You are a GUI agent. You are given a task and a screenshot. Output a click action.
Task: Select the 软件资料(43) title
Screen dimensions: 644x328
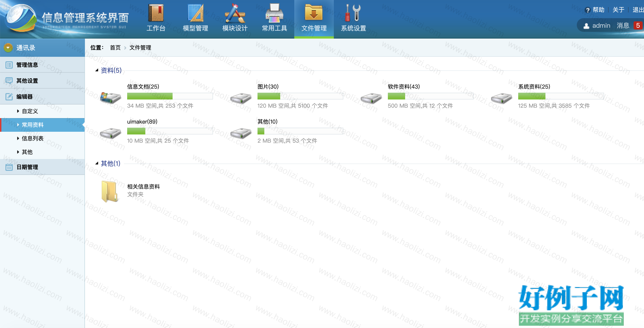click(404, 87)
